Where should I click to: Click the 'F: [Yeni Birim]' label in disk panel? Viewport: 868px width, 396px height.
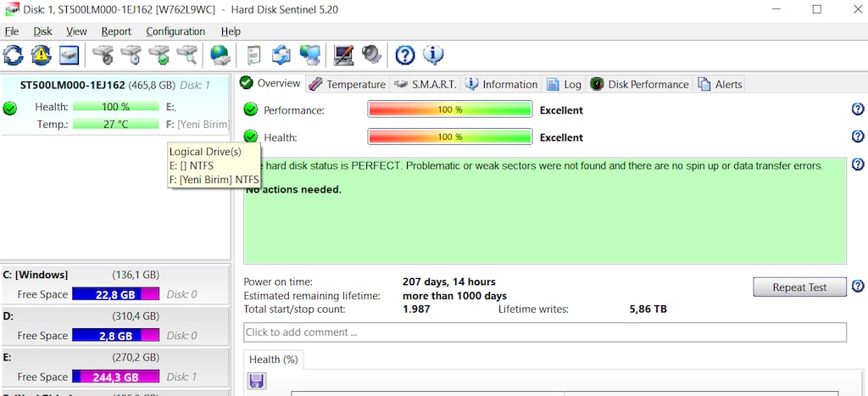tap(198, 124)
